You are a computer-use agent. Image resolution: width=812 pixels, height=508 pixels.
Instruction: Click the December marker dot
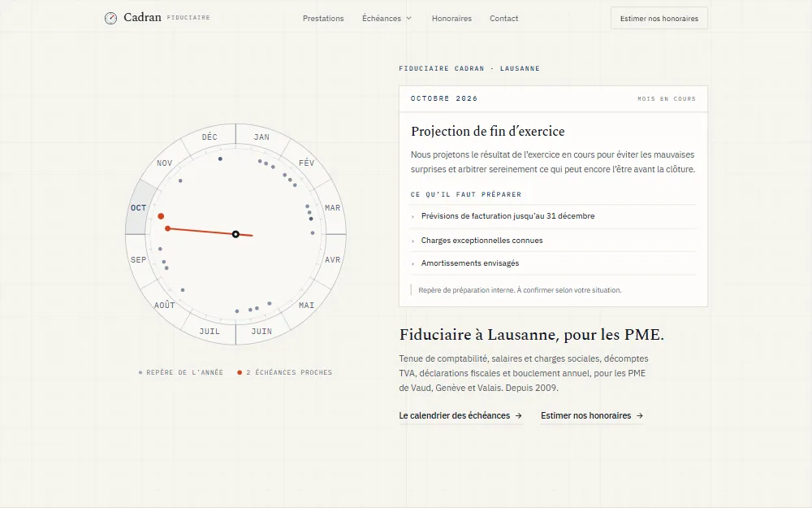point(220,159)
